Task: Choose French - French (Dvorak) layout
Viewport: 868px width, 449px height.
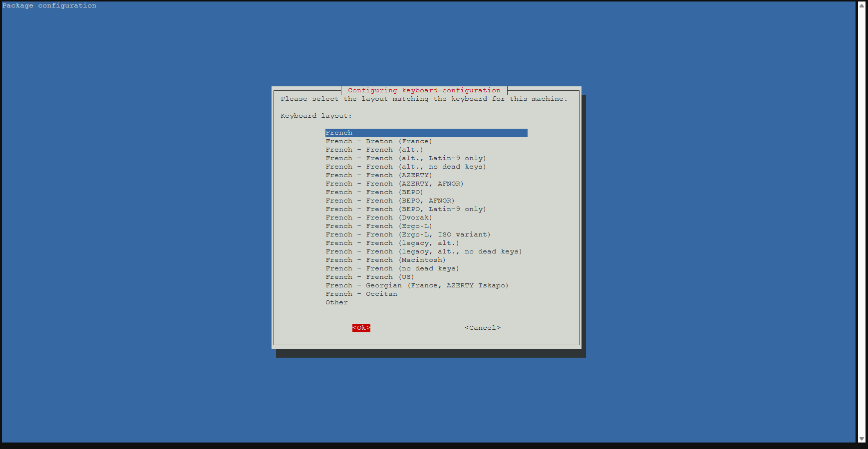Action: 379,218
